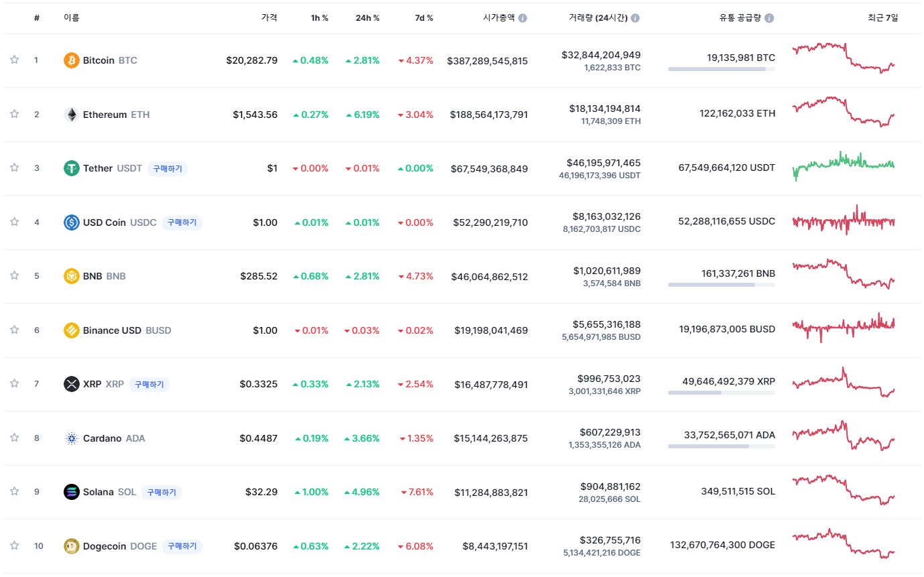Sort by the 가격 column header

269,18
